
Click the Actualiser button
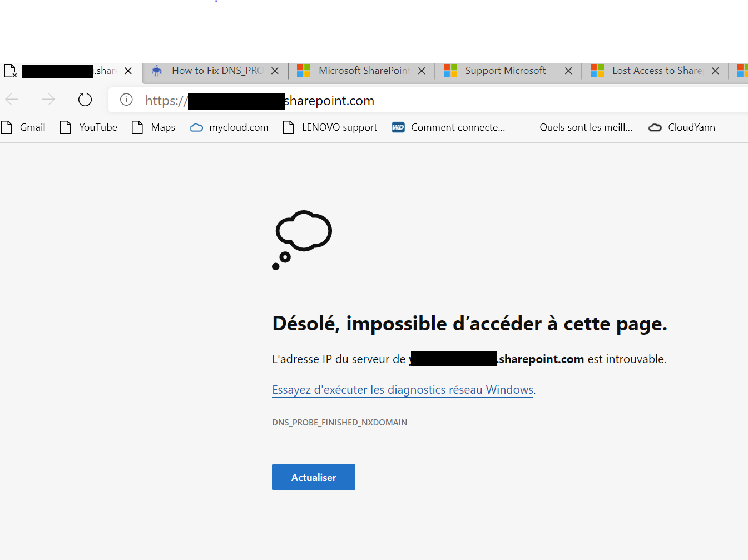(314, 477)
